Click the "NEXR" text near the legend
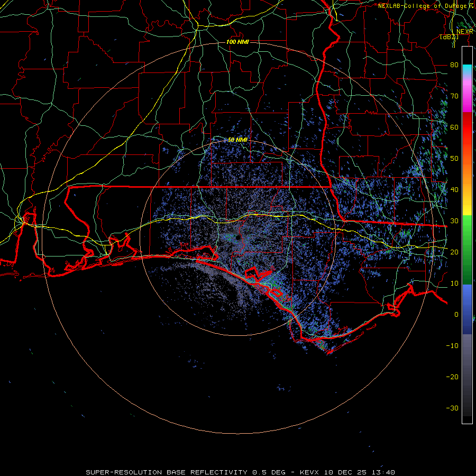 465,32
